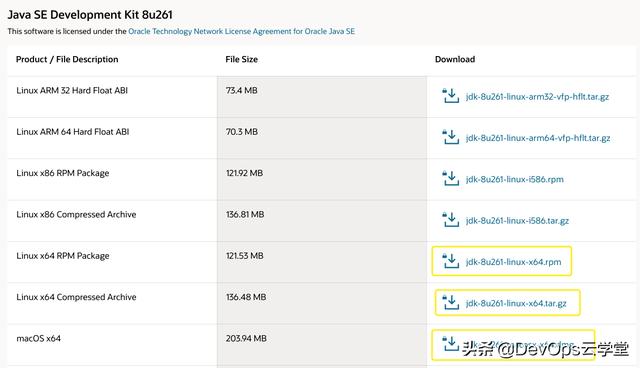Download jdk-8u261-linux-arm64-vfp-hflt.tar.gz file link
Viewport: 640px width, 368px height.
point(538,138)
